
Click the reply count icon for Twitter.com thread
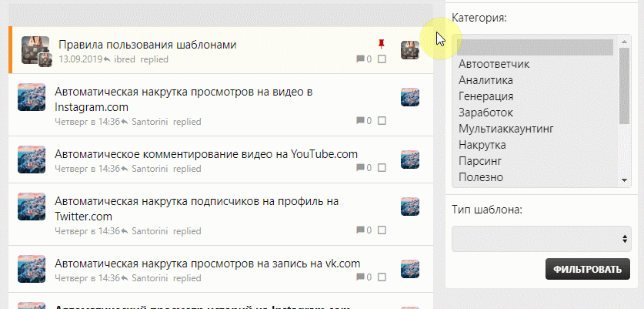click(x=360, y=230)
